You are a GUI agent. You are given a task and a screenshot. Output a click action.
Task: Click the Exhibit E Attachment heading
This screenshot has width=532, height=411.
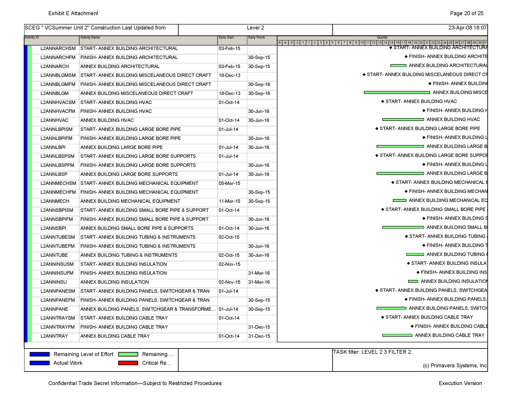pyautogui.click(x=73, y=13)
